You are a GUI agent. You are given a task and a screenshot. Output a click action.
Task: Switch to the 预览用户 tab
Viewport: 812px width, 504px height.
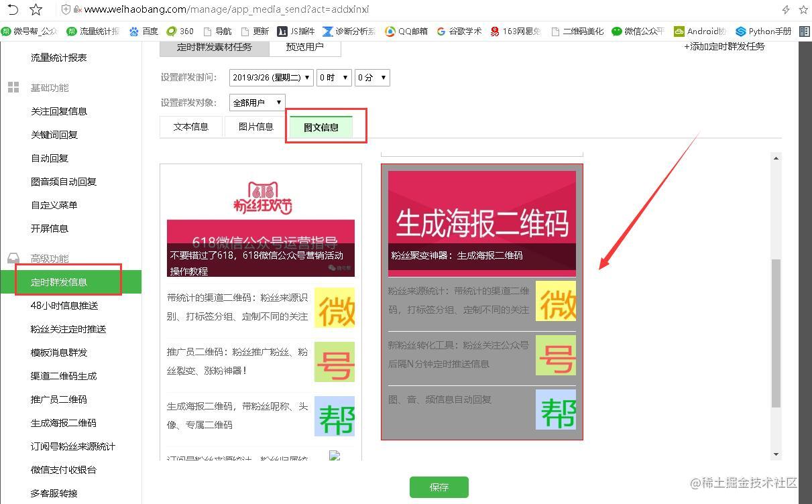306,48
